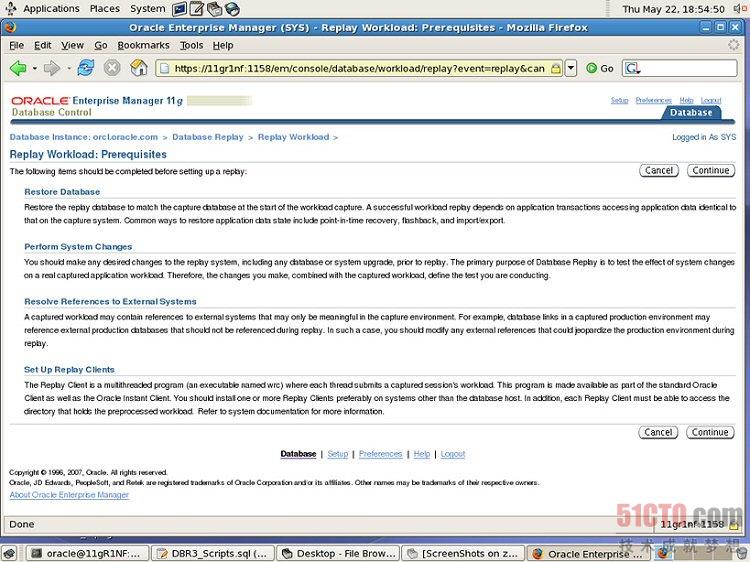Open the Back button history dropdown
The width and height of the screenshot is (750, 562).
(34, 68)
